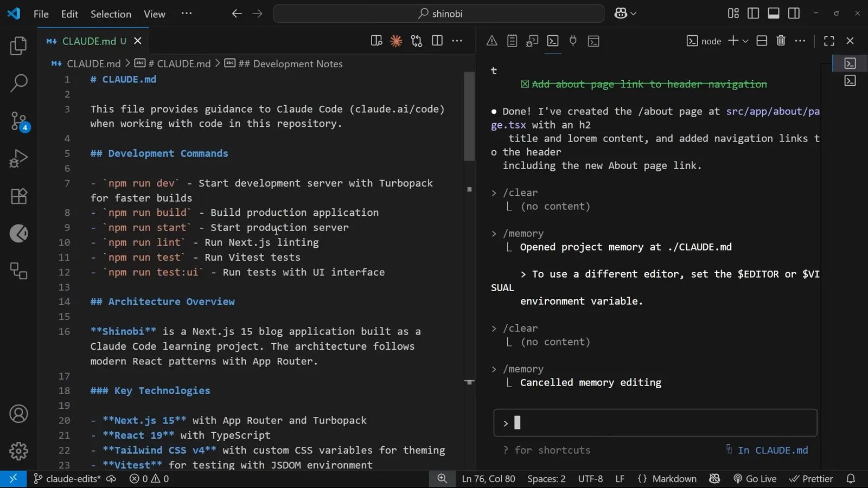Click the editor vertical scrollbar thumb

[469, 117]
